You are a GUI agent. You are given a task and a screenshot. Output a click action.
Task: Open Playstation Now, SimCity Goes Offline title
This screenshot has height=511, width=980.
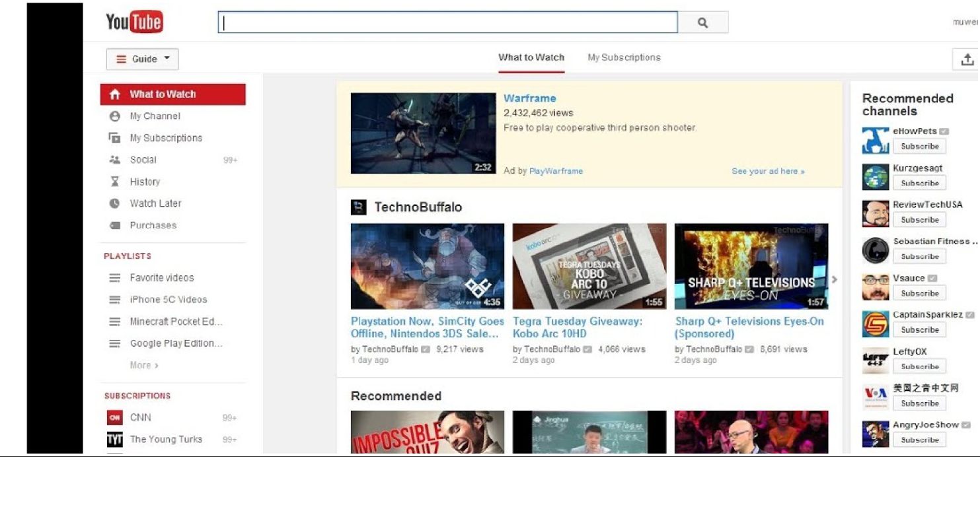click(x=428, y=327)
